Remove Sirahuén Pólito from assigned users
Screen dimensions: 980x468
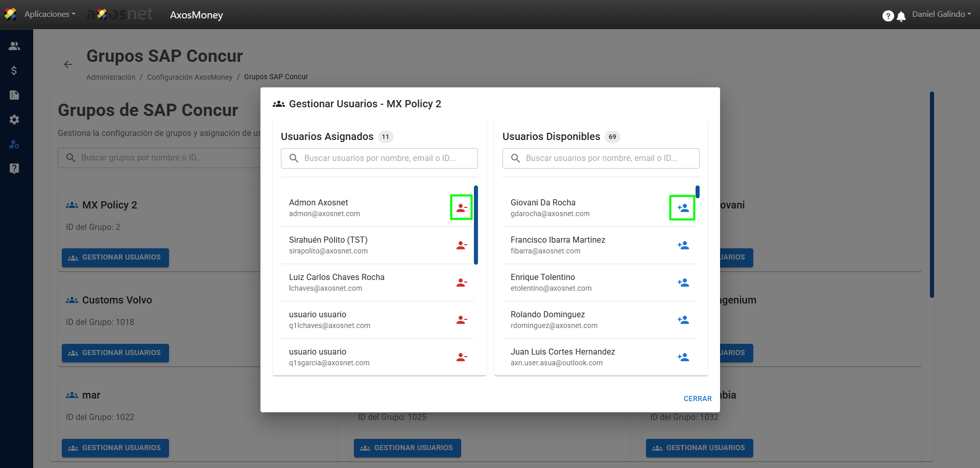[461, 245]
